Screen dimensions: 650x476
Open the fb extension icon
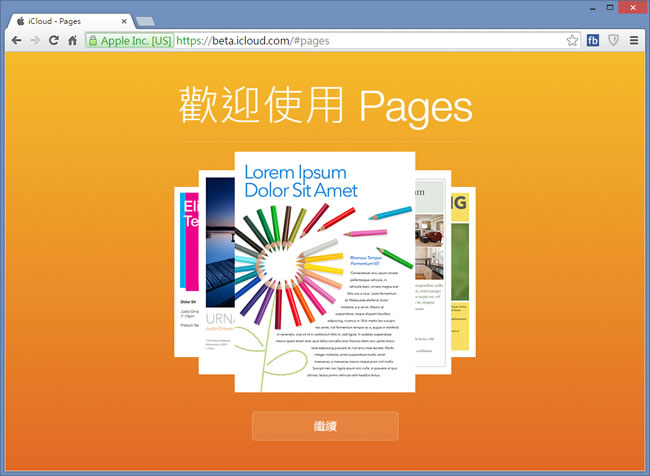(593, 40)
